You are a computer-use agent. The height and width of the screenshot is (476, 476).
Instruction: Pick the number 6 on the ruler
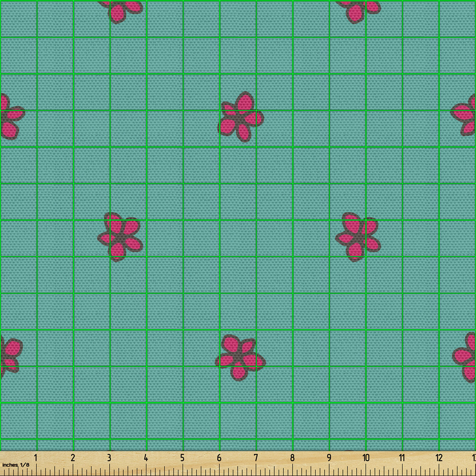pos(219,458)
